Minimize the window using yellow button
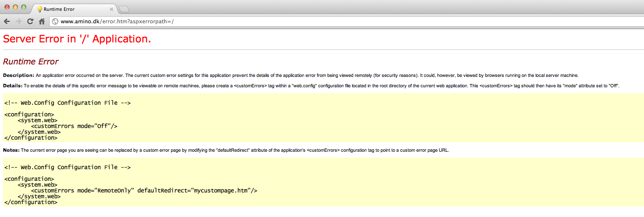Screen dimensions: 644x217 coord(15,7)
